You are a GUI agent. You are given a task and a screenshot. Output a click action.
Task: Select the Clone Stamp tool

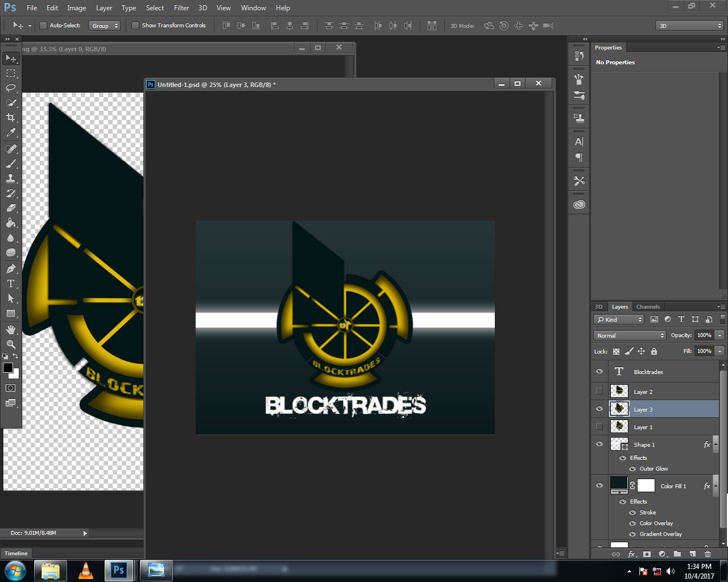(x=11, y=178)
